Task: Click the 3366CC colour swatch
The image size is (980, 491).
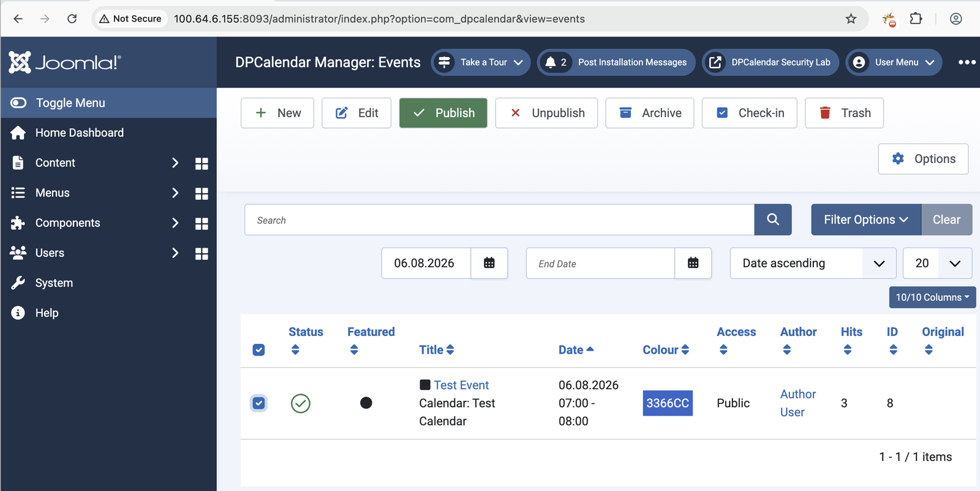Action: click(668, 403)
